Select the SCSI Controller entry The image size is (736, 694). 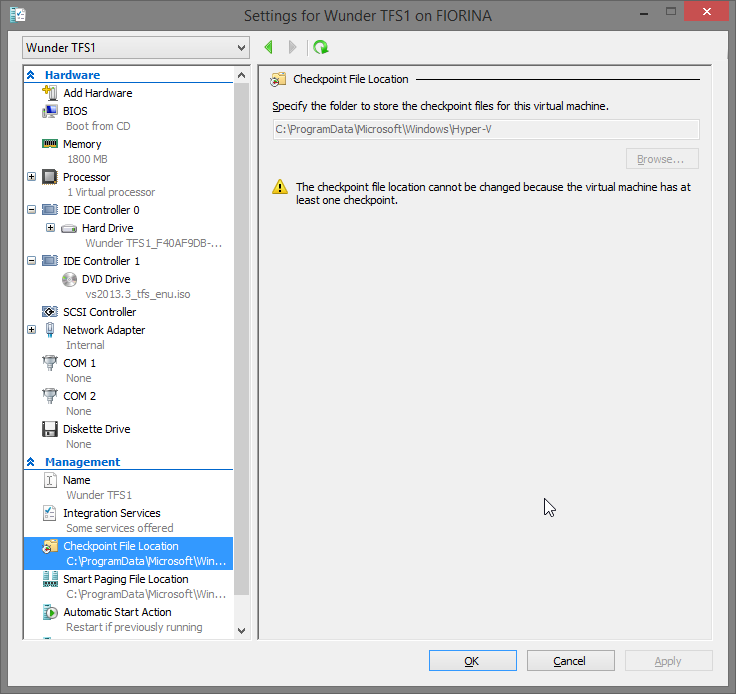click(x=100, y=312)
